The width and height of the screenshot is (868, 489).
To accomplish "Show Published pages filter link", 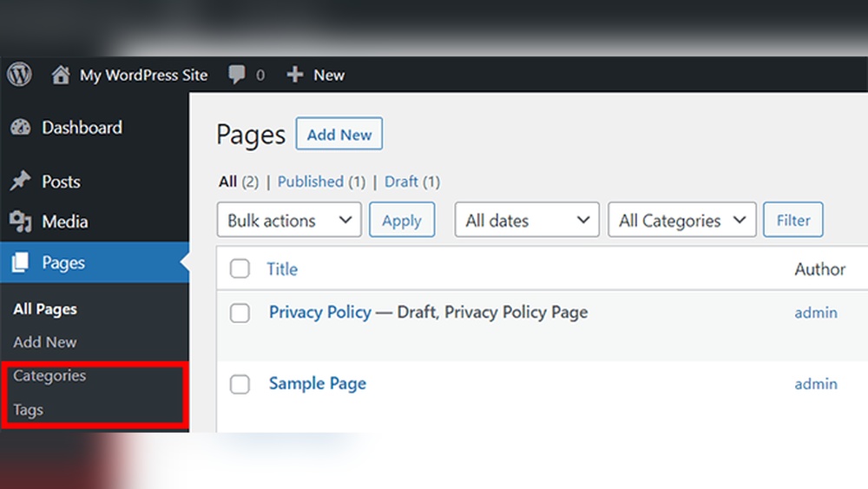I will click(x=311, y=182).
